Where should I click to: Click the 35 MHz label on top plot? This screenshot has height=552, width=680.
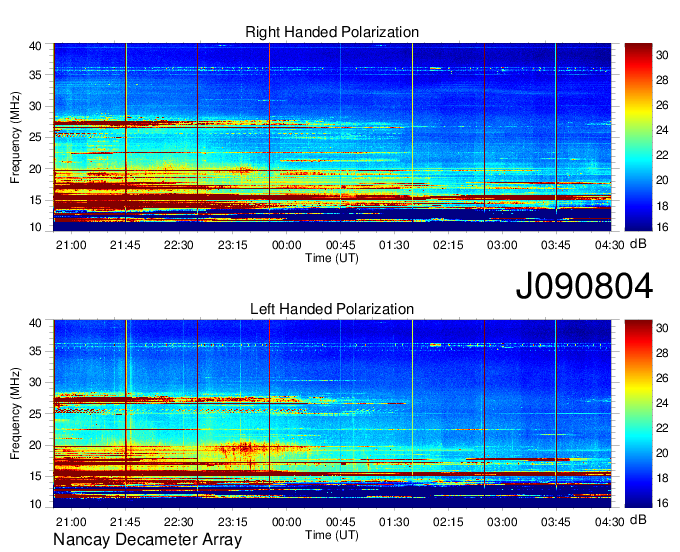(35, 75)
